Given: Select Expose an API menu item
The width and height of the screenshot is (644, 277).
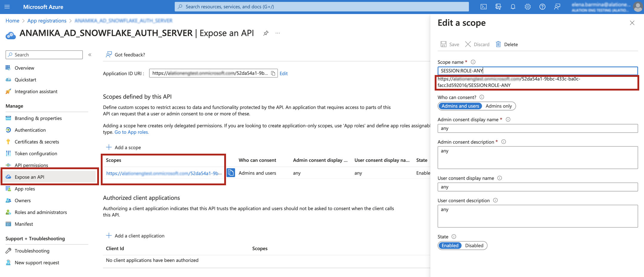Looking at the screenshot, I should tap(49, 177).
